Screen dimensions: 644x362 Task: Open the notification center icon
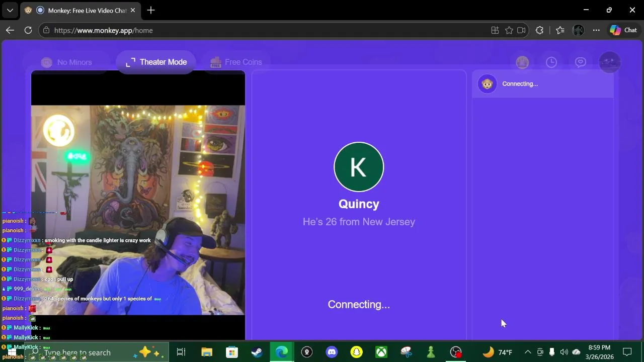pos(627,352)
